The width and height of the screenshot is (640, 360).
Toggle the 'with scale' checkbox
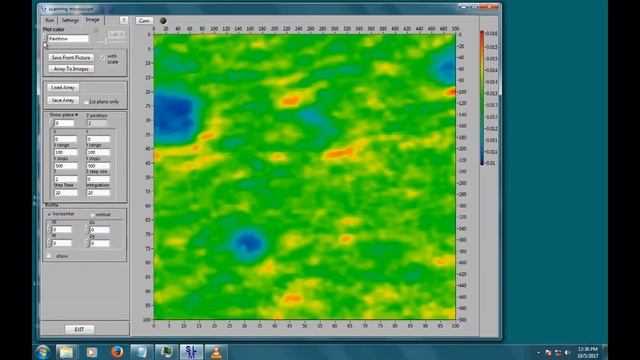point(102,58)
